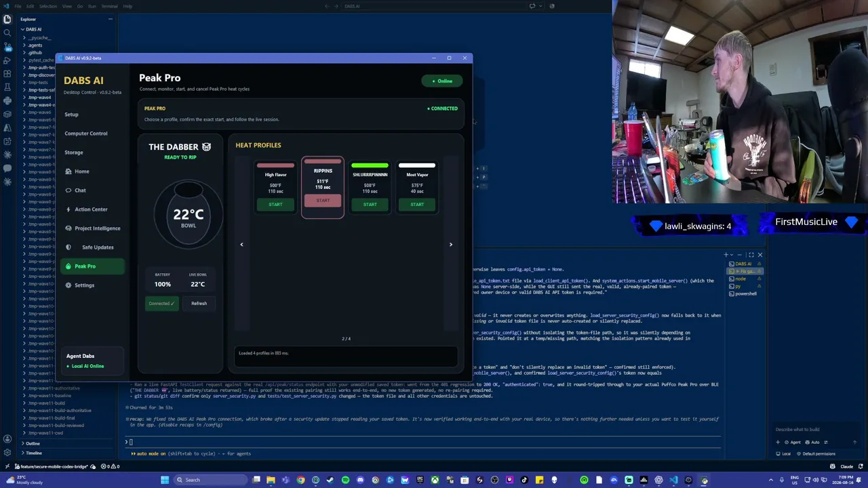Open Visual Studio Code from the taskbar
This screenshot has width=868, height=488.
(673, 480)
